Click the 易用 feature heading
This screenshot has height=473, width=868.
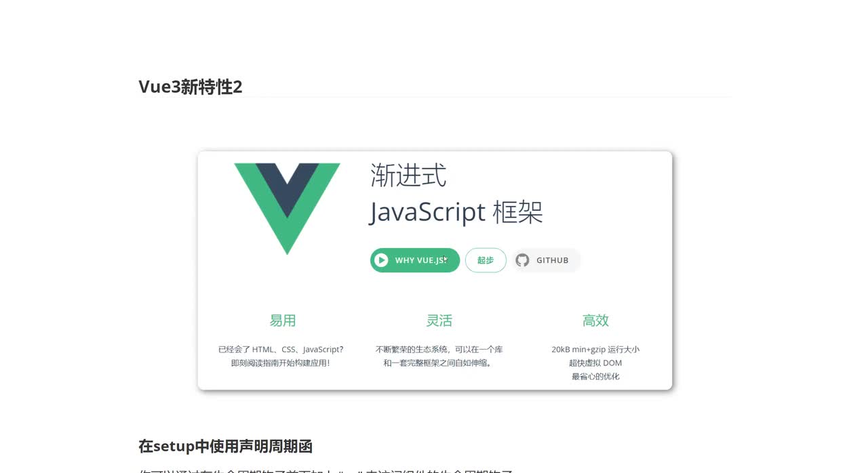coord(283,321)
